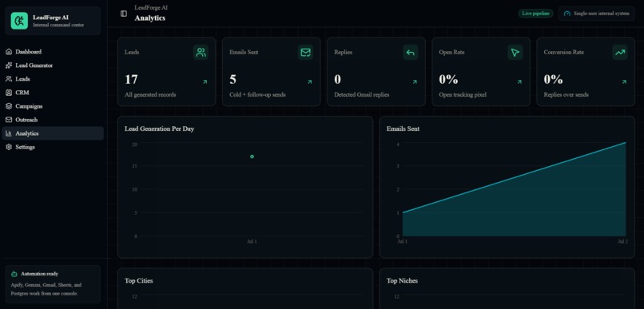Click the Leads card users icon

tap(201, 53)
